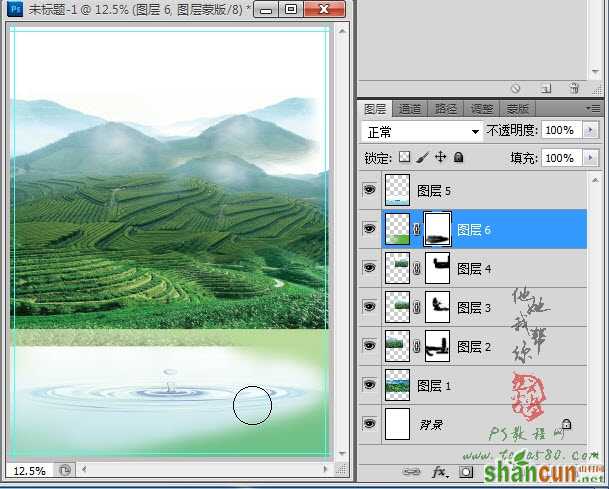The width and height of the screenshot is (609, 489).
Task: Click the 不透明度 100% input field
Action: coord(562,130)
